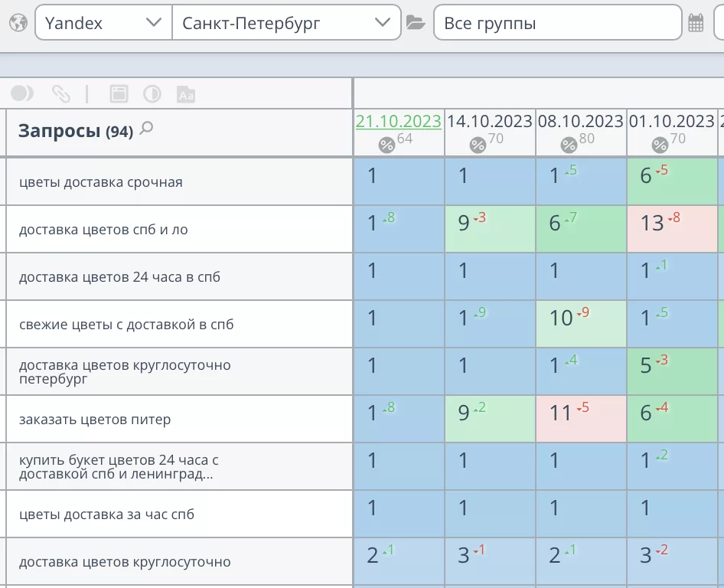Select query заказать цветов питер
Viewport: 724px width, 588px height.
pos(95,420)
